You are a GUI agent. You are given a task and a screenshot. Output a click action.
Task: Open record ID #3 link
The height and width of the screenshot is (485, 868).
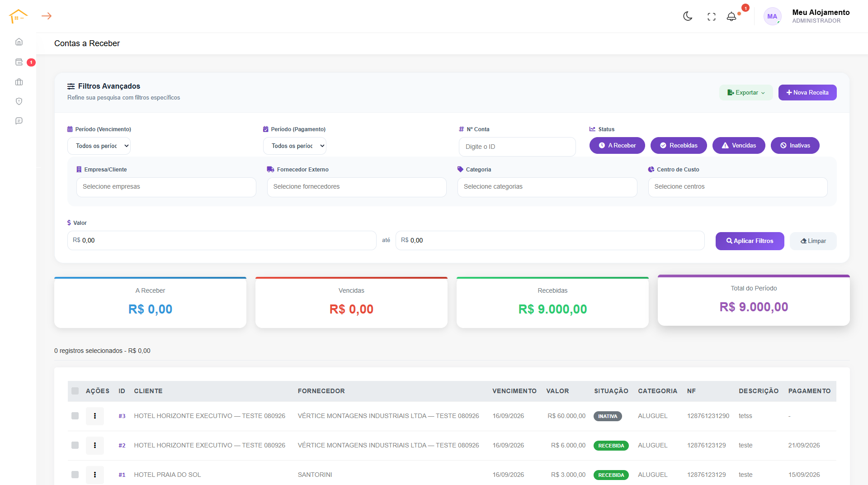coord(122,416)
